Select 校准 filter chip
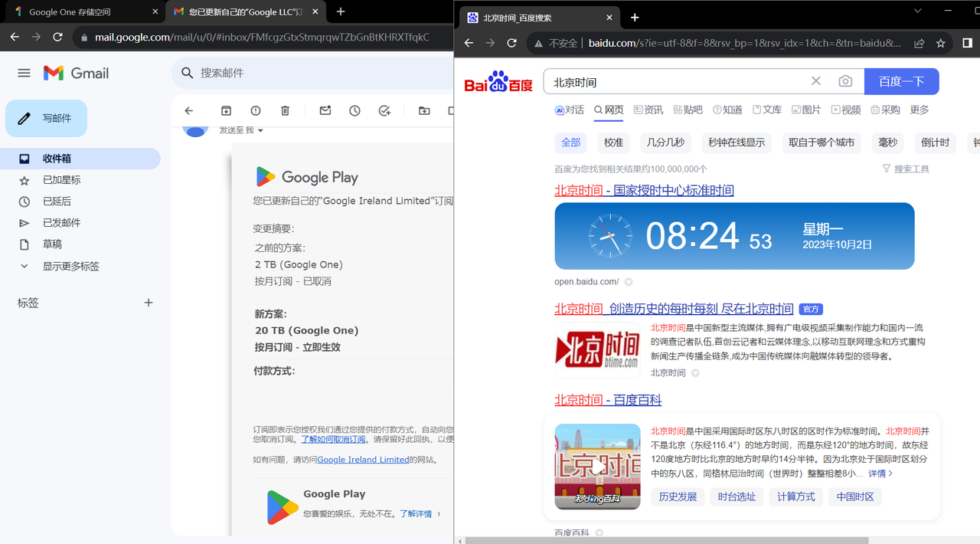The image size is (980, 544). coord(613,143)
